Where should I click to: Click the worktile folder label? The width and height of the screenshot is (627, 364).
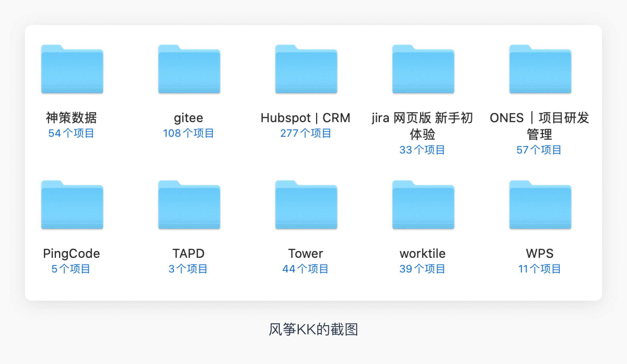[422, 254]
